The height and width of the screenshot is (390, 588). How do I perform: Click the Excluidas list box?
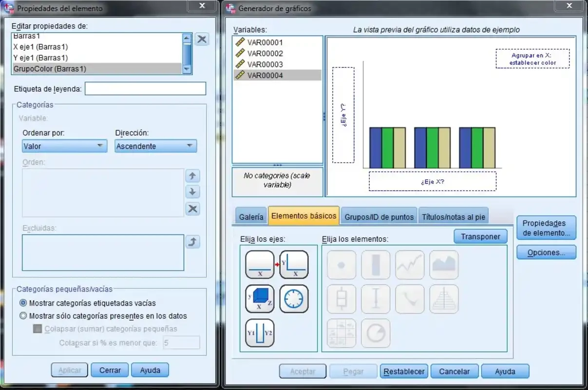coord(103,253)
